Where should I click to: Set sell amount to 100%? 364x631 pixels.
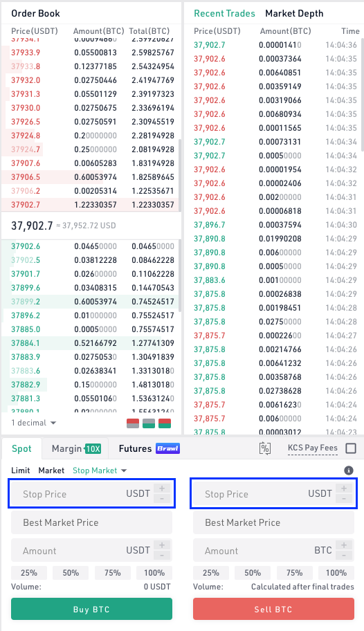pos(336,573)
